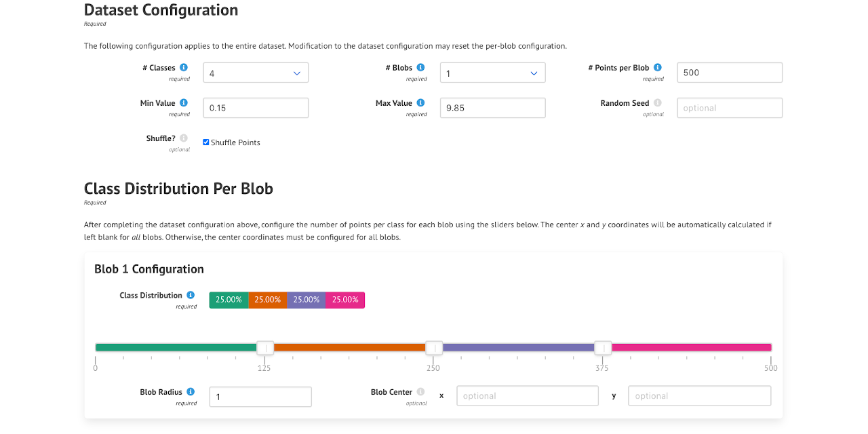Click the 0 tick label under the slider
The width and height of the screenshot is (868, 434).
tap(96, 368)
